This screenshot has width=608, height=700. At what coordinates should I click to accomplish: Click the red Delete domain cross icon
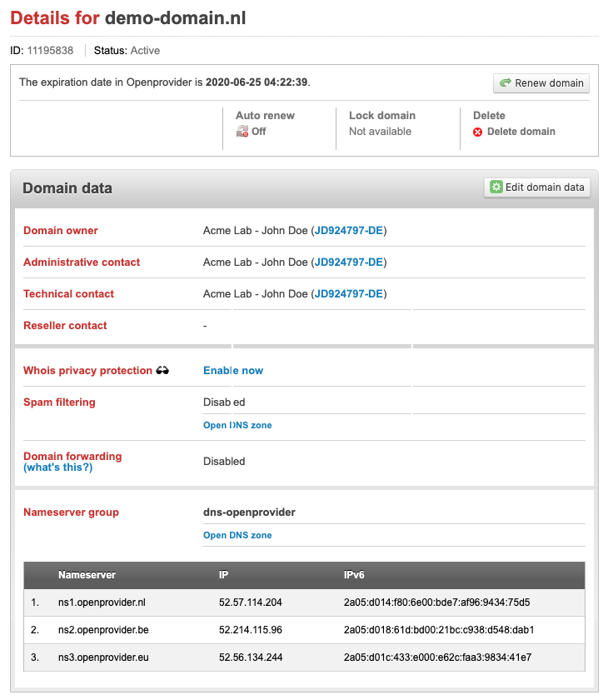(x=477, y=131)
